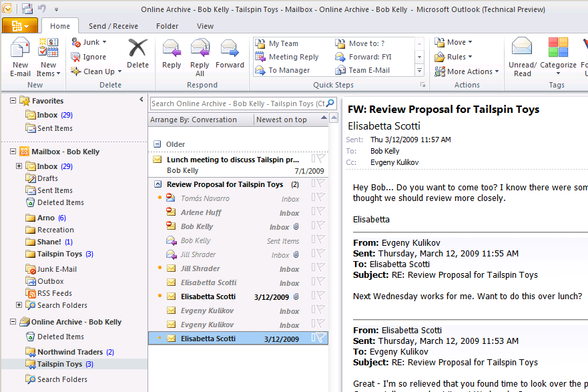Open the Rules dropdown
Image resolution: width=588 pixels, height=392 pixels.
(453, 57)
